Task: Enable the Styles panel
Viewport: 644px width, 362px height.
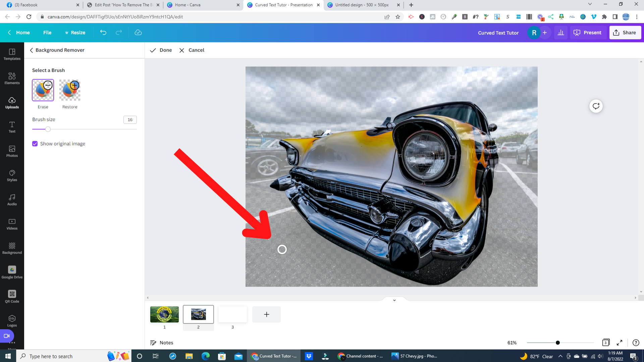Action: click(x=12, y=175)
